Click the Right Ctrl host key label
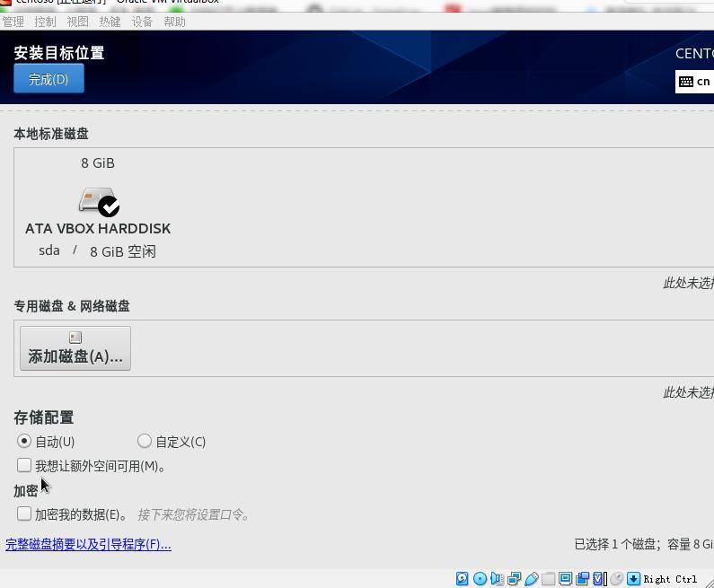This screenshot has width=714, height=588. (x=670, y=579)
